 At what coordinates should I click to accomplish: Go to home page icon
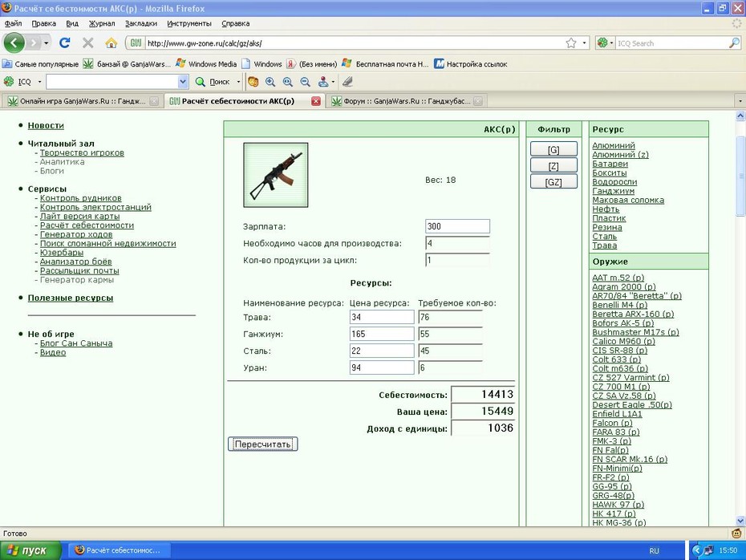[111, 43]
